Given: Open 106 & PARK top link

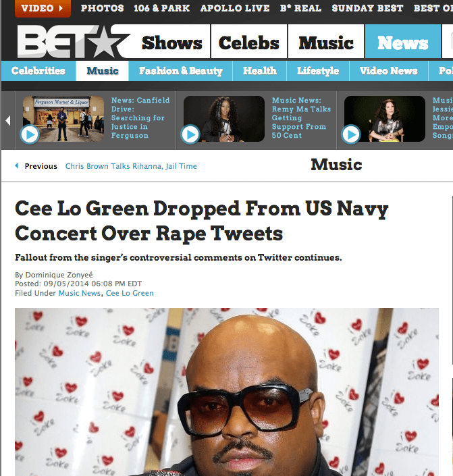Looking at the screenshot, I should coord(162,8).
